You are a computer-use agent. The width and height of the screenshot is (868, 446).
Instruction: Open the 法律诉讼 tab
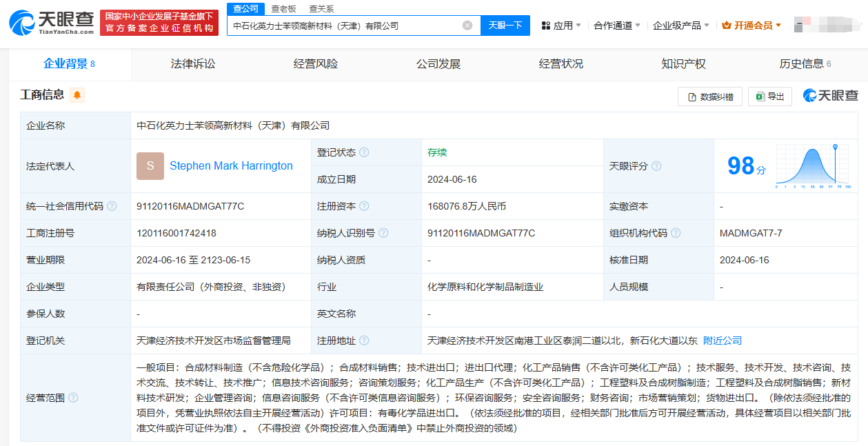(x=193, y=64)
